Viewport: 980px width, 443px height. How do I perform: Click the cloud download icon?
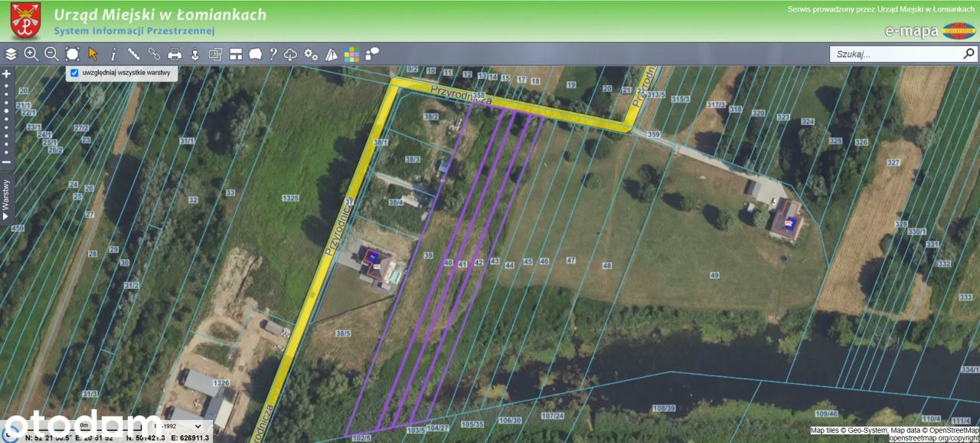(x=290, y=54)
